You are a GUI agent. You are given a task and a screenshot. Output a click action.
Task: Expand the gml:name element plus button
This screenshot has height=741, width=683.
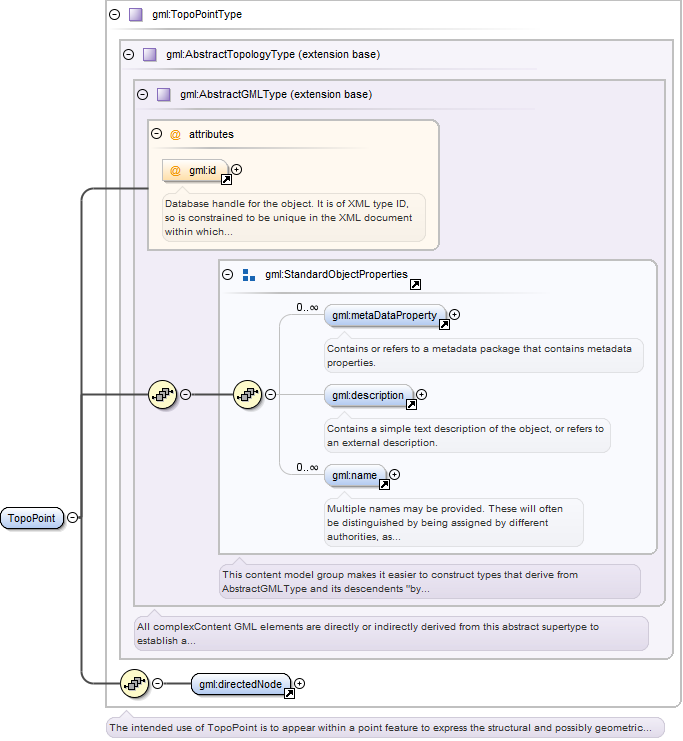395,474
